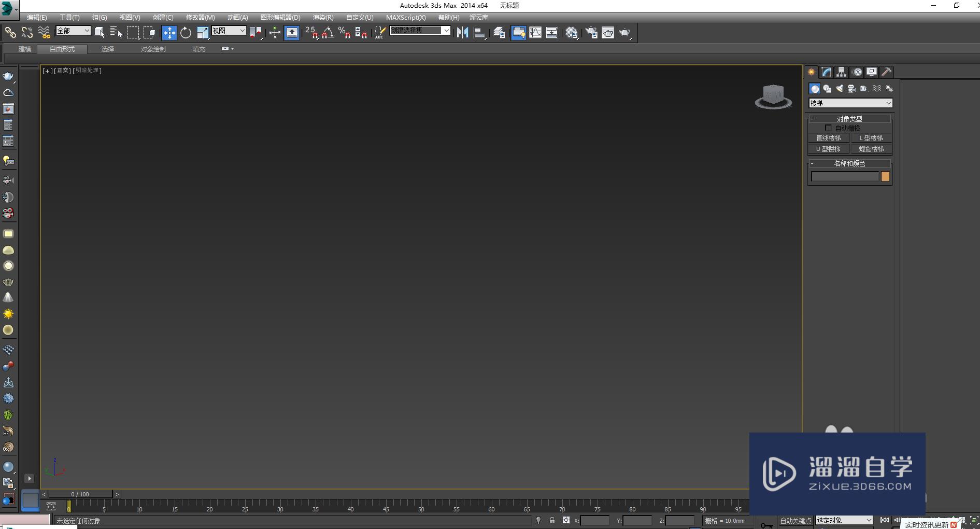Screen dimensions: 980x529
Task: Create an L型楼梯 stair
Action: point(871,138)
